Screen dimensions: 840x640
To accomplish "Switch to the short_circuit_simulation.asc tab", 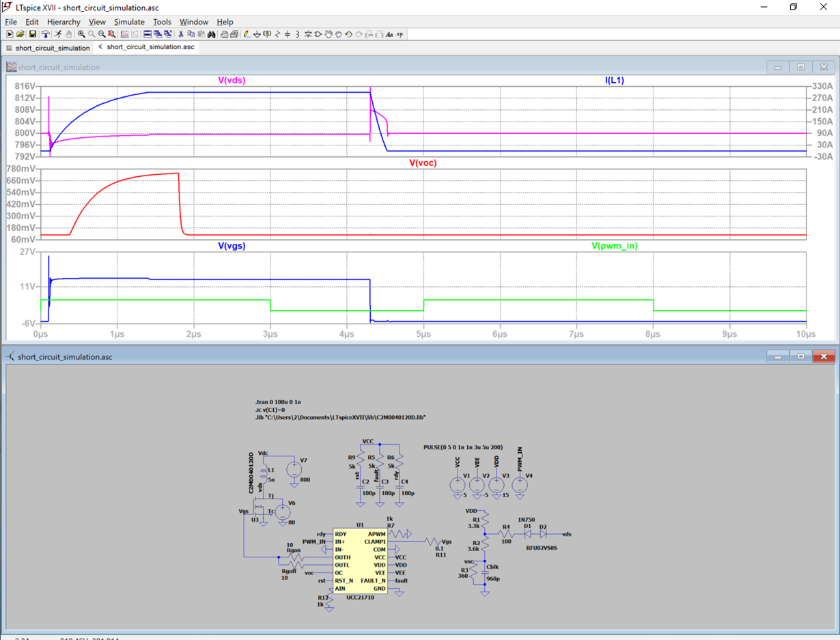I will (x=150, y=47).
